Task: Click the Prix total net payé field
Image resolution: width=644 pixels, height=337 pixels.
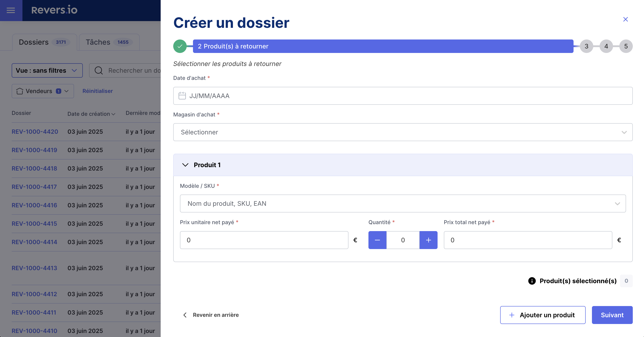Action: pos(528,240)
